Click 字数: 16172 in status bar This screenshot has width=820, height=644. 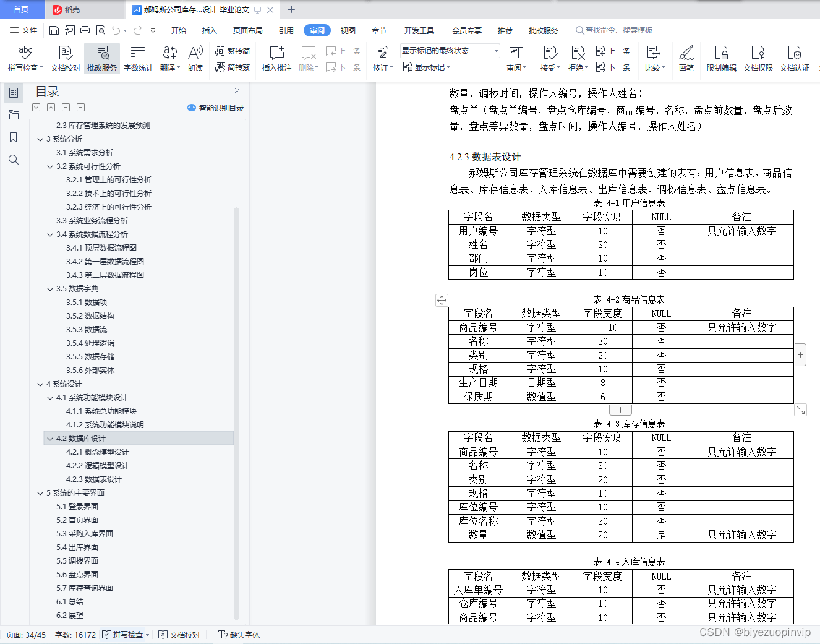(75, 635)
